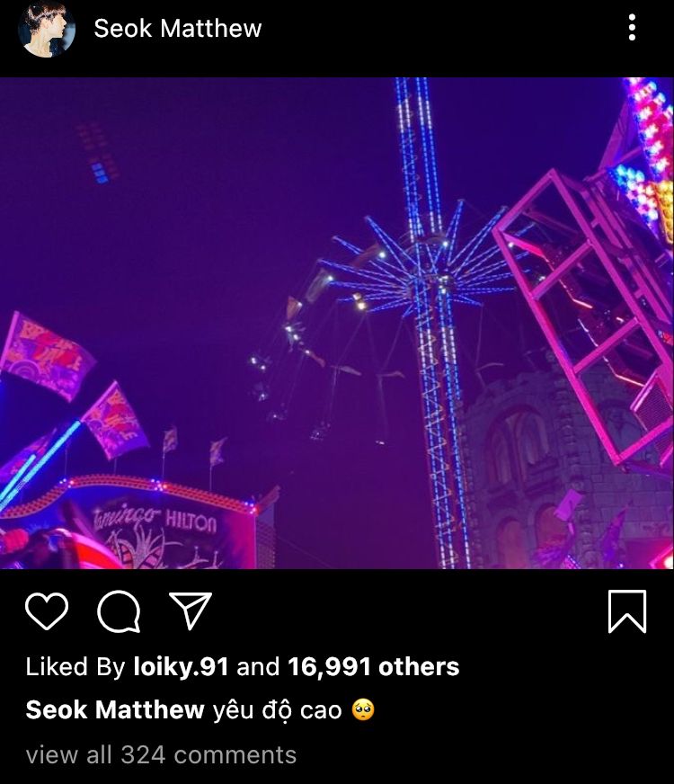674x784 pixels.
Task: Open Seok Matthew's profile picture avatar
Action: click(47, 29)
